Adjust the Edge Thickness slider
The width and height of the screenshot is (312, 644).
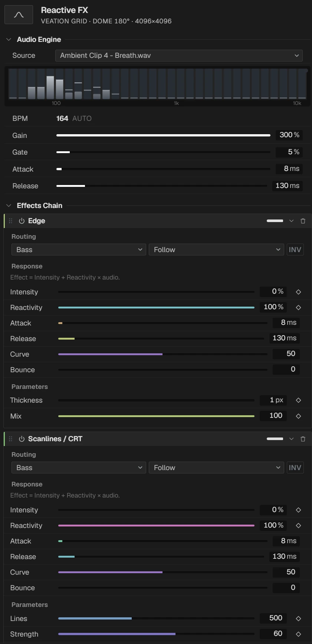(156, 400)
